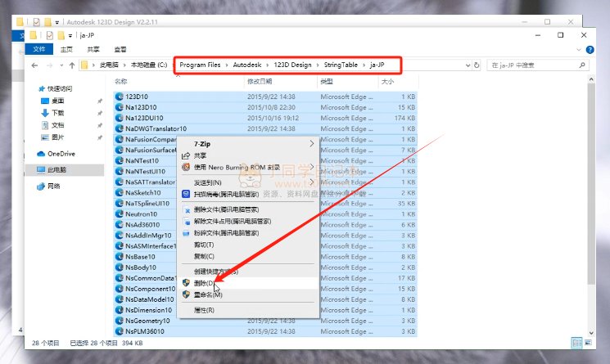Image resolution: width=610 pixels, height=364 pixels.
Task: Click the properties checkmark icon in title bar
Action: coord(49,35)
